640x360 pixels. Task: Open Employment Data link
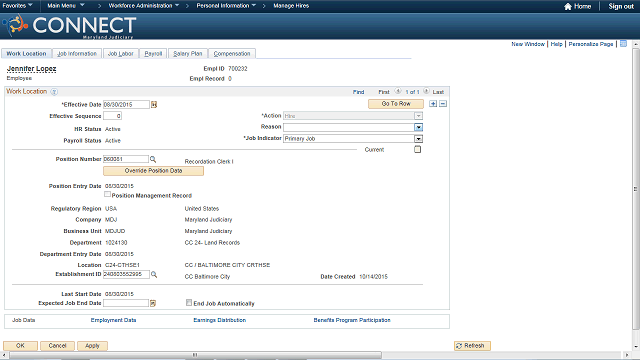(x=113, y=320)
